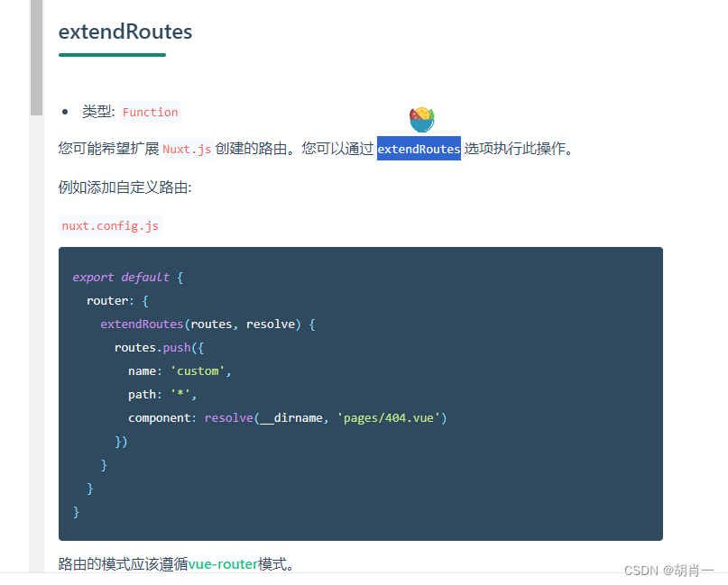Click the text 选项执行此操作。
728x585 pixels.
tap(519, 149)
